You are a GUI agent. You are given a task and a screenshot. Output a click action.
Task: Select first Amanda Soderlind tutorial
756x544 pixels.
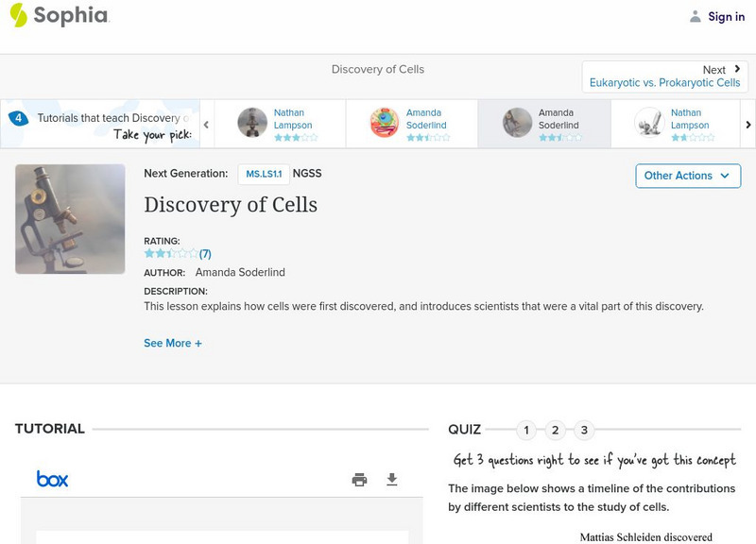pyautogui.click(x=411, y=124)
